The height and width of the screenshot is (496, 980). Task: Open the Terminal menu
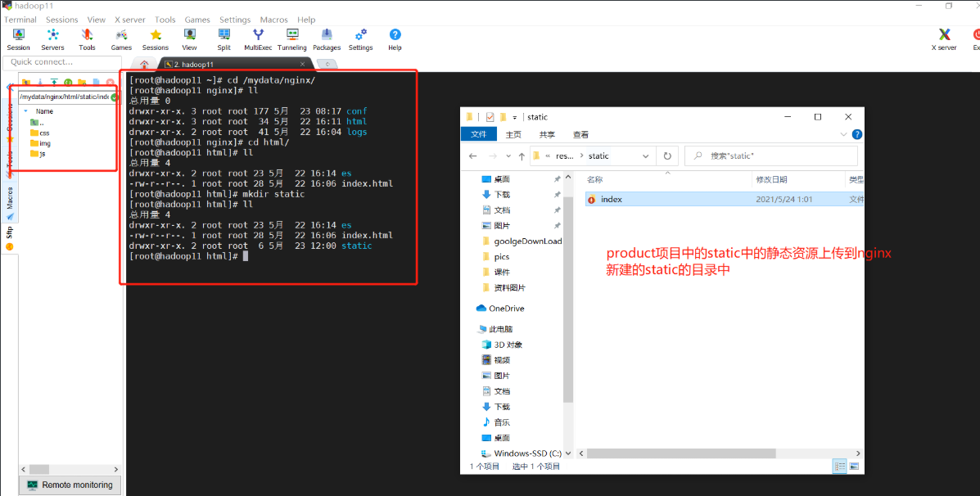[x=20, y=20]
